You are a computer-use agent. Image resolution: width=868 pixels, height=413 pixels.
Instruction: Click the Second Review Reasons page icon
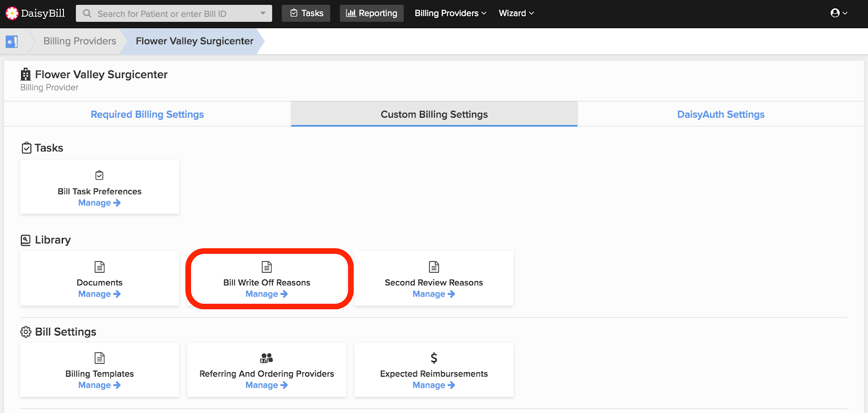[x=434, y=267]
